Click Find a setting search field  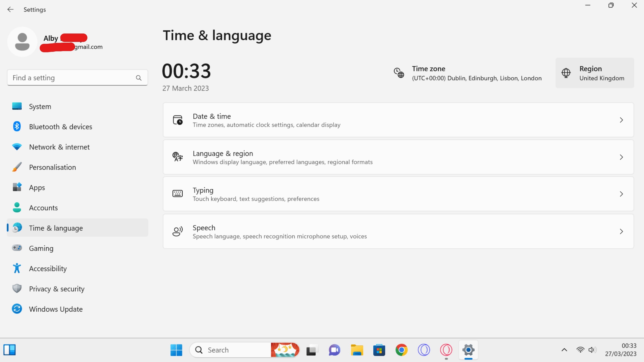[x=77, y=78]
